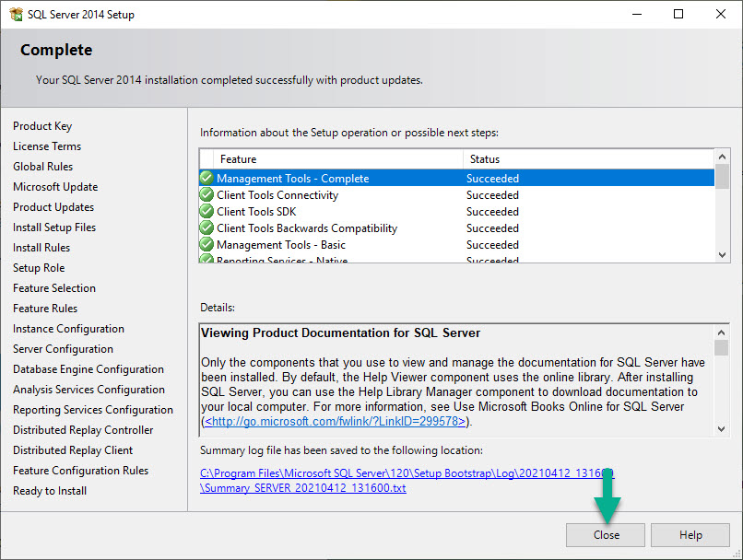
Task: Click the Feature Rules step
Action: [45, 309]
